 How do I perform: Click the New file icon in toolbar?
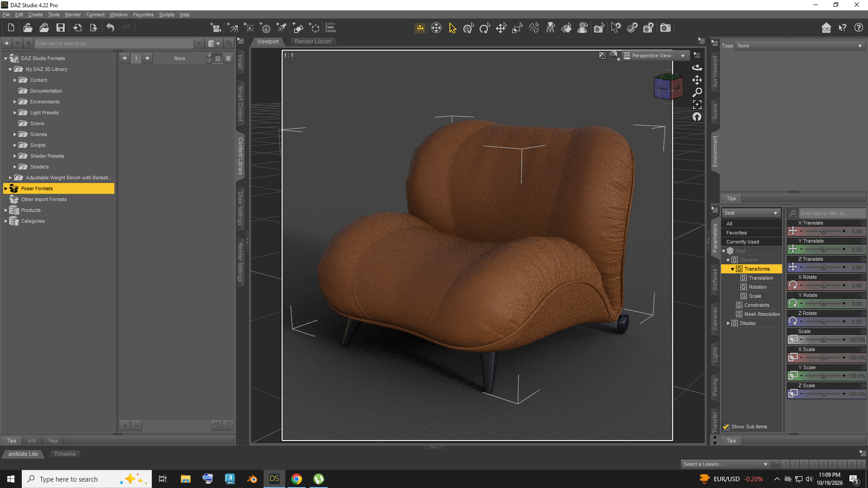click(x=11, y=28)
